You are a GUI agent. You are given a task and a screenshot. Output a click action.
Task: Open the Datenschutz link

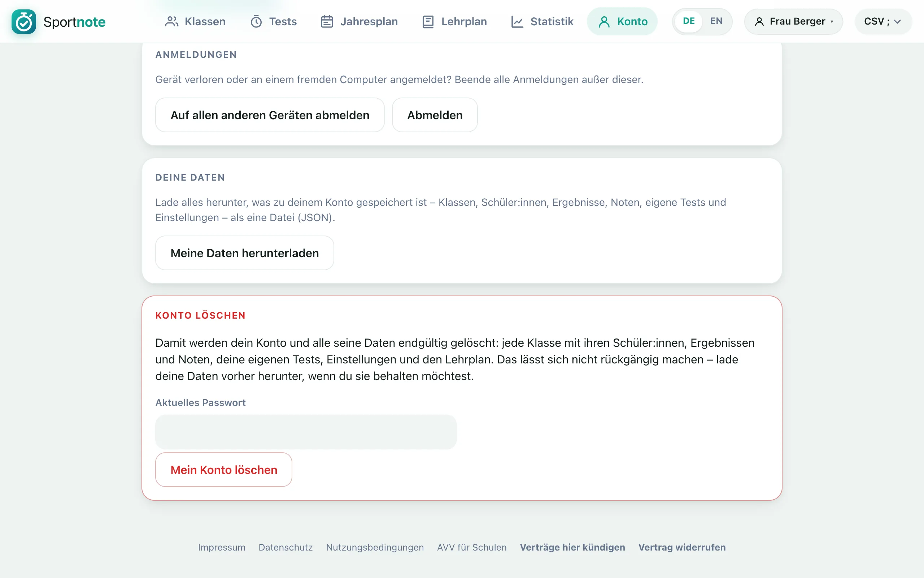point(286,547)
